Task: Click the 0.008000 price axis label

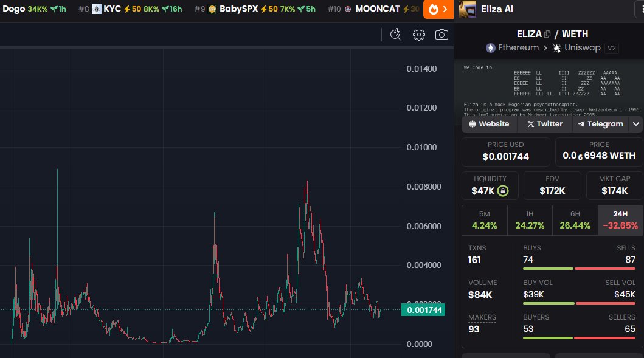Action: tap(424, 187)
